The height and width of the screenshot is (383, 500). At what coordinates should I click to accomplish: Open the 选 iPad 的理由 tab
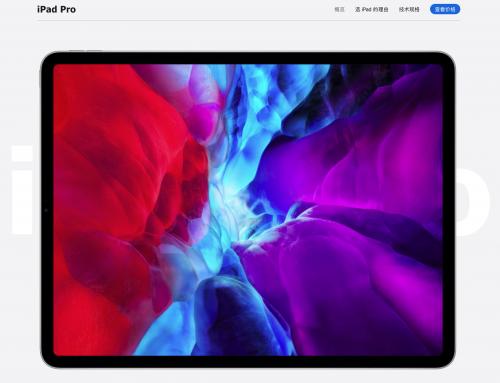click(372, 9)
